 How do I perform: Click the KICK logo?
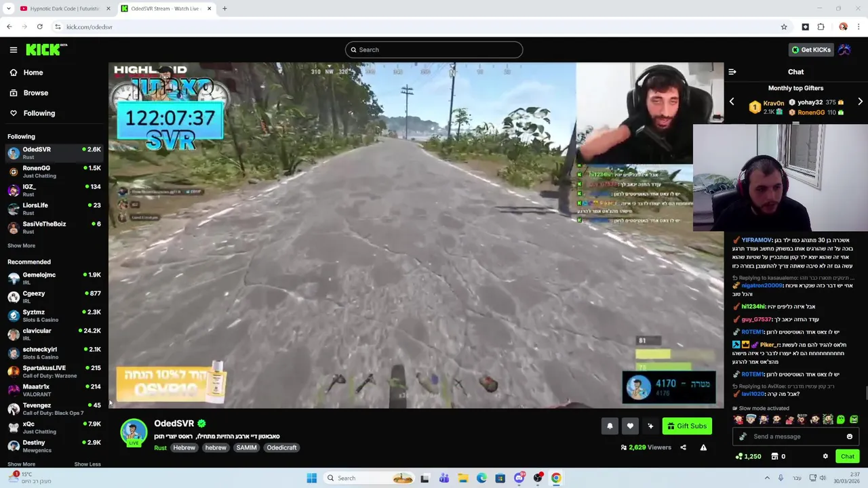46,49
